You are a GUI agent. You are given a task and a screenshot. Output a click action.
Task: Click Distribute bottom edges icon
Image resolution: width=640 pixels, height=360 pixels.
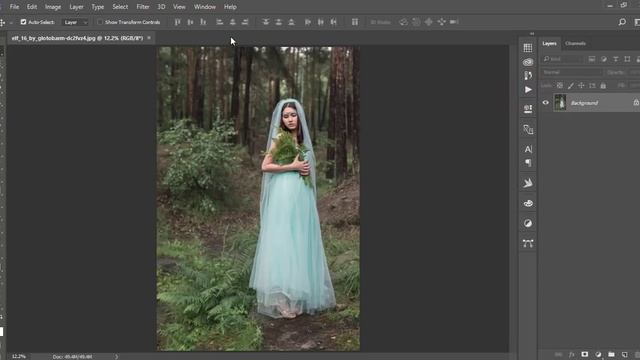[291, 22]
